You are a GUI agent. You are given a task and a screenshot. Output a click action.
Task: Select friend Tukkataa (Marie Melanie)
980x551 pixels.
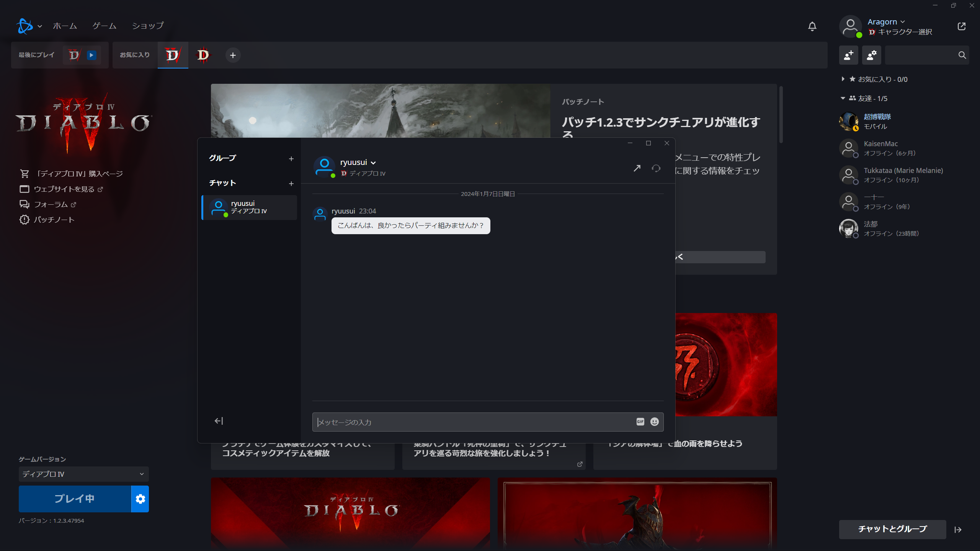coord(903,175)
